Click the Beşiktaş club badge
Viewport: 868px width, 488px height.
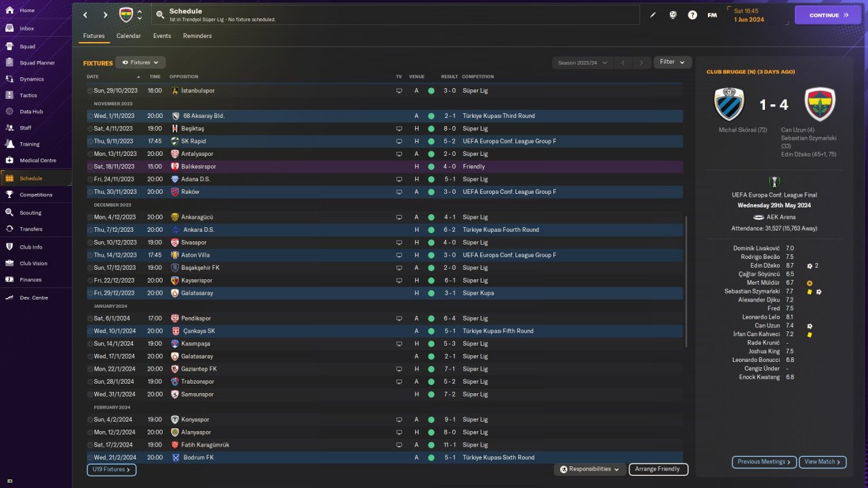click(x=175, y=129)
